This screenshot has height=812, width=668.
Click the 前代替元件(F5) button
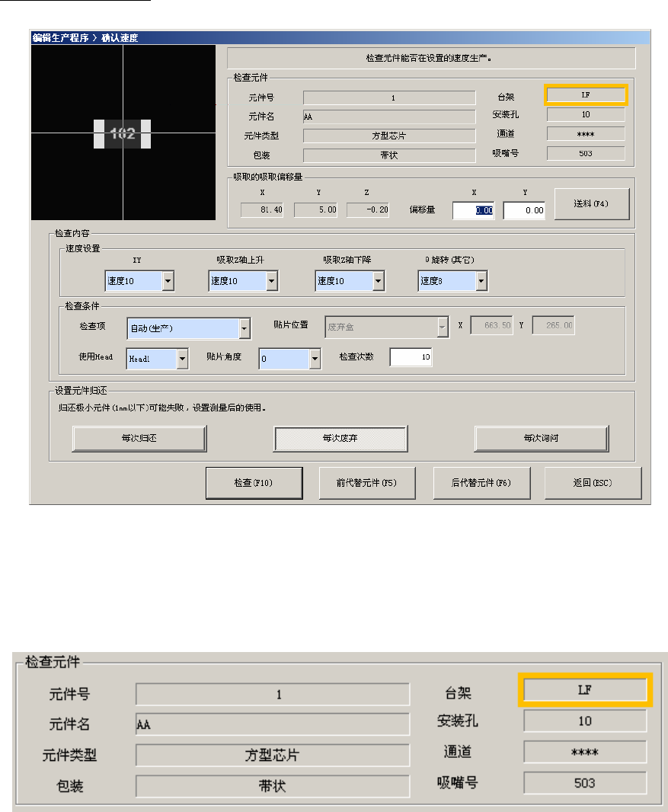366,483
